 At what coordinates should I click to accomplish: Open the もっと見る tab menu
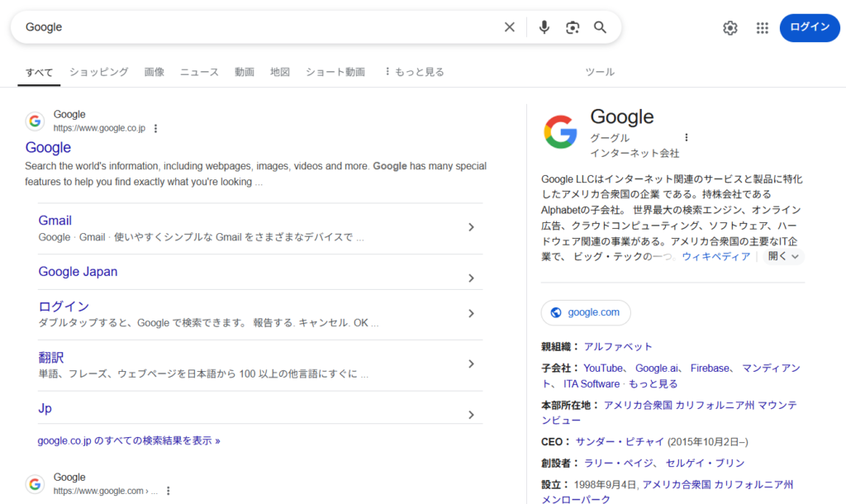[414, 72]
